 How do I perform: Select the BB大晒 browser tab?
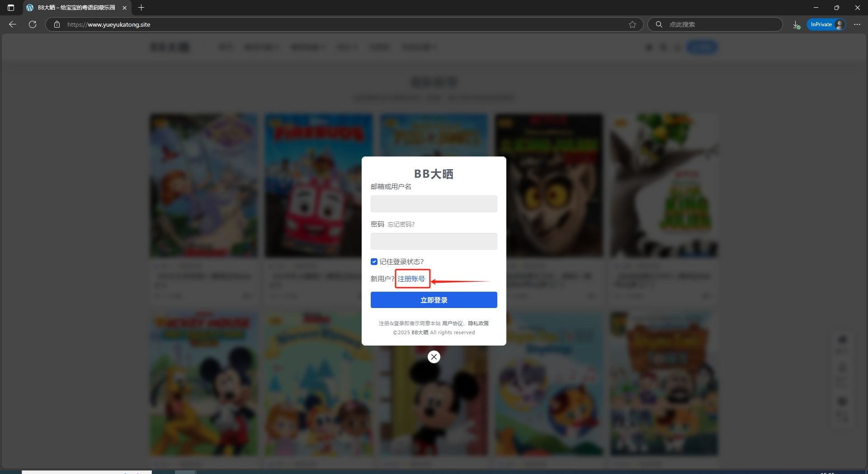pos(76,8)
